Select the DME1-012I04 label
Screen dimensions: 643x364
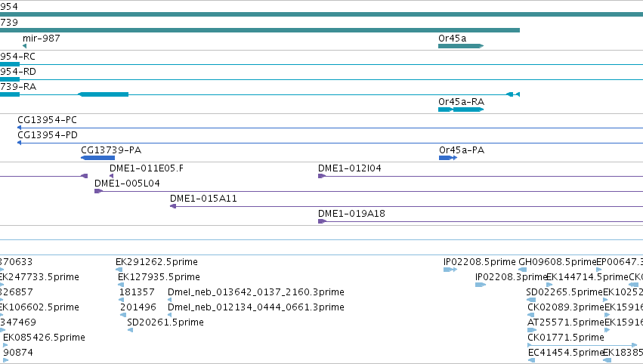click(x=349, y=168)
